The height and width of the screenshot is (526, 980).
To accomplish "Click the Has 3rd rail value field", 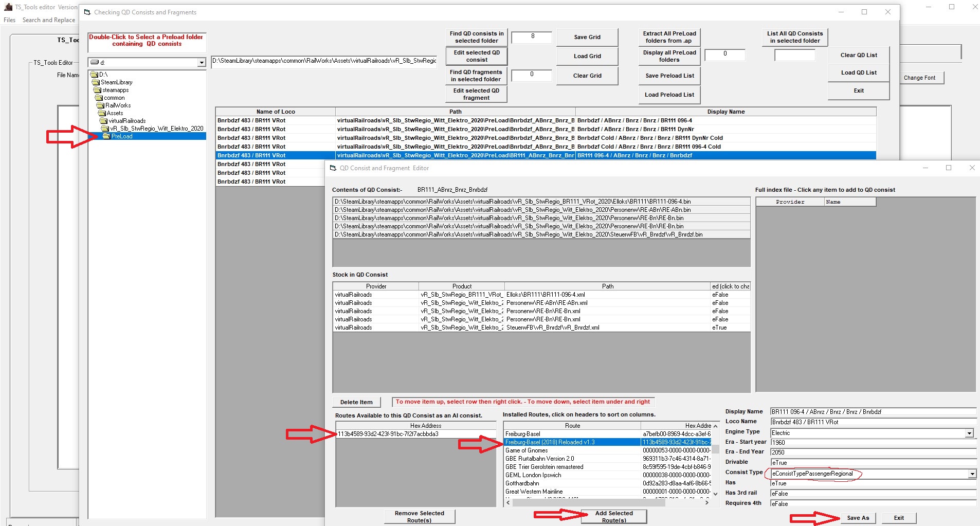I will [873, 494].
